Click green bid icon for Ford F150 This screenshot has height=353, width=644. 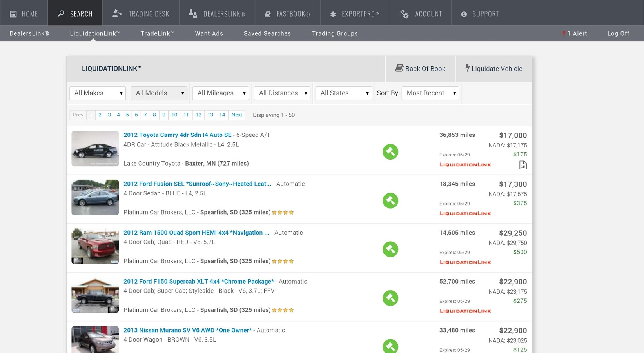click(390, 298)
